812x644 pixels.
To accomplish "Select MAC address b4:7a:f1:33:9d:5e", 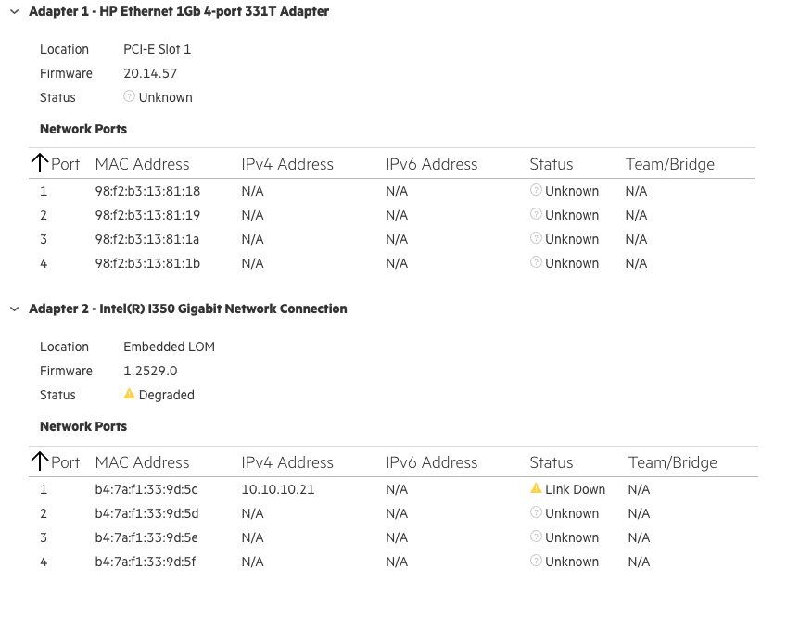I will [x=146, y=537].
